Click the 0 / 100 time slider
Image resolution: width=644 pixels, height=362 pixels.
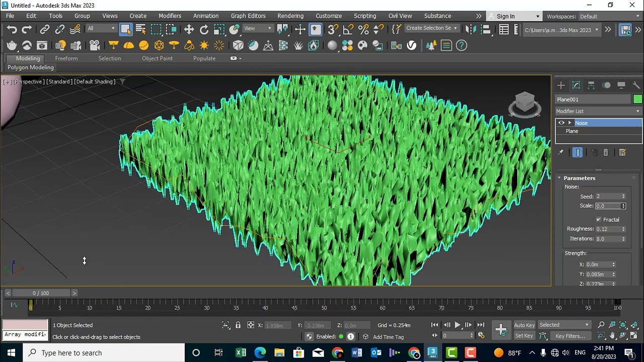(41, 293)
